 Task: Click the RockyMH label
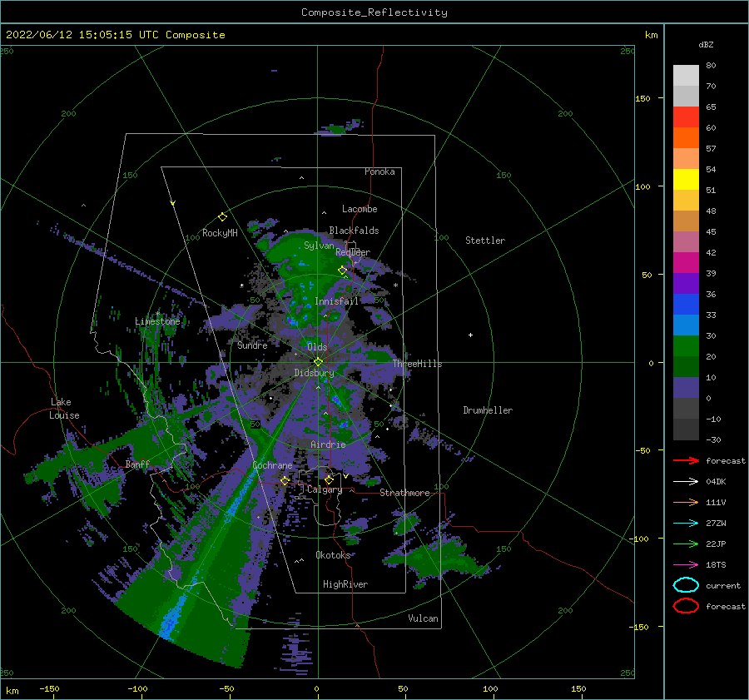[220, 233]
